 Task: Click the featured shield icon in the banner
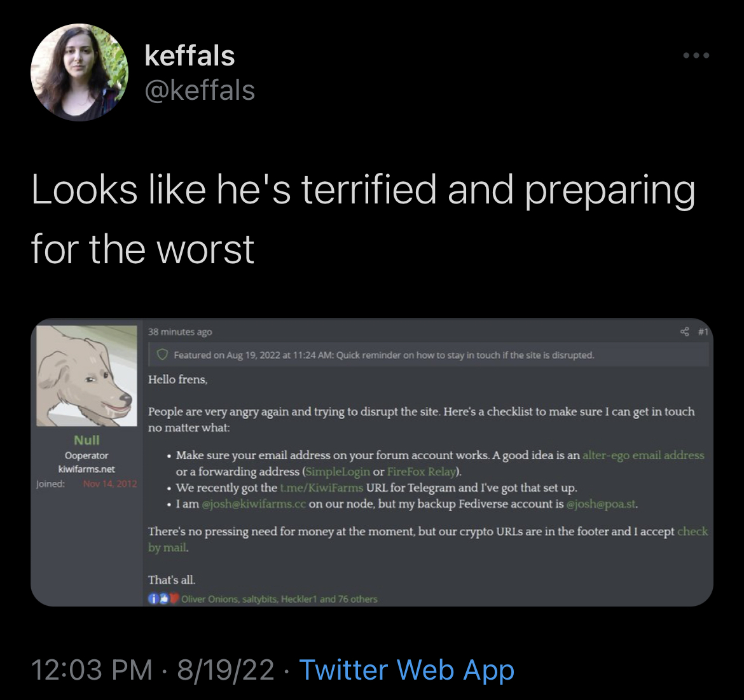click(x=162, y=355)
